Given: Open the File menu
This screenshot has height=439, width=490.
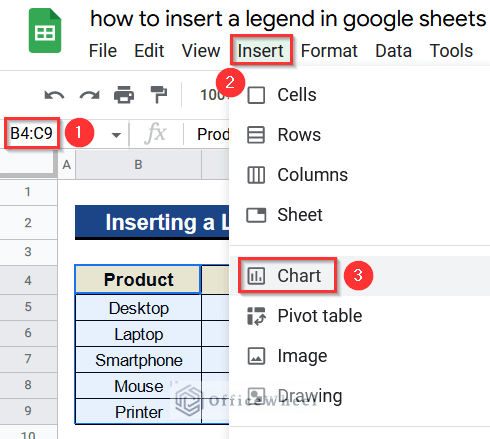Looking at the screenshot, I should tap(103, 51).
